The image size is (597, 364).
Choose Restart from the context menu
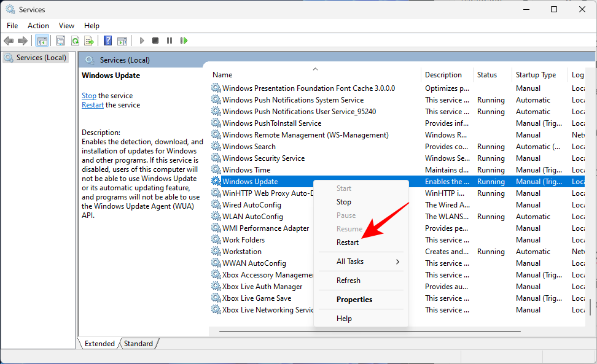click(347, 242)
